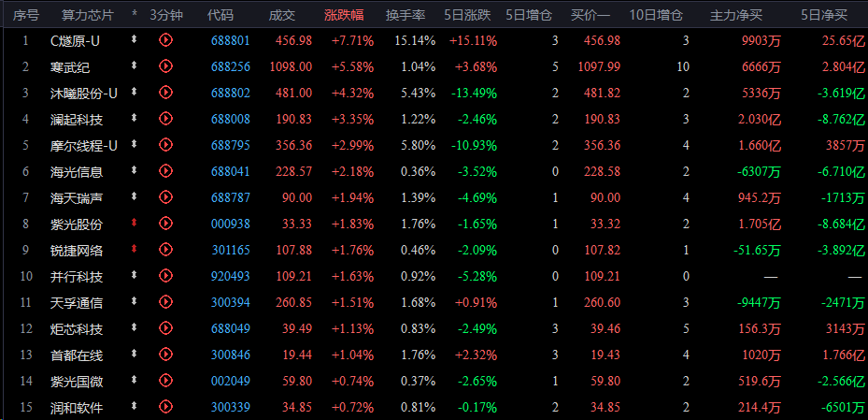Open 3-minute chart icon for 海天瑞声

(x=165, y=197)
